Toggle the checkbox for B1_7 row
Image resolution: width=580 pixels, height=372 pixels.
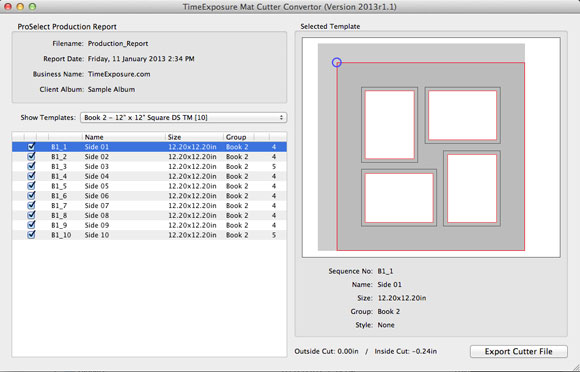point(31,206)
